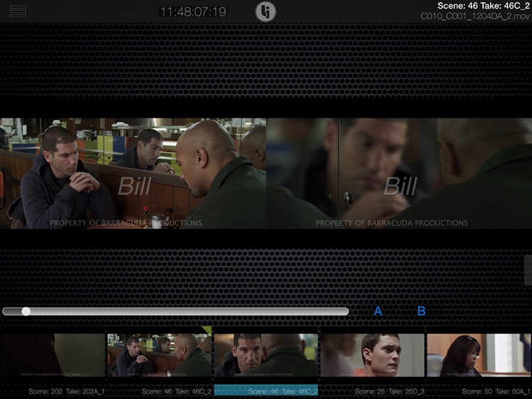Click file name C010_C001_1204DA_2.mov

[475, 16]
